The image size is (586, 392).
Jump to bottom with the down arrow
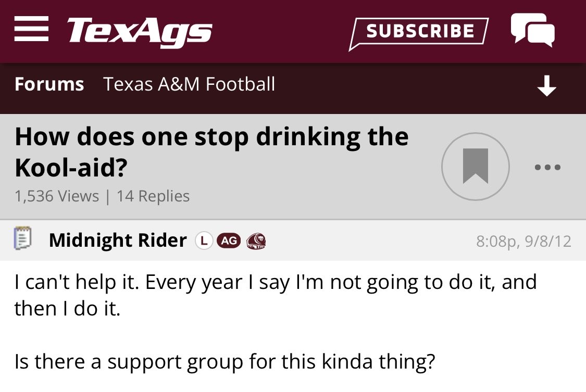(547, 85)
